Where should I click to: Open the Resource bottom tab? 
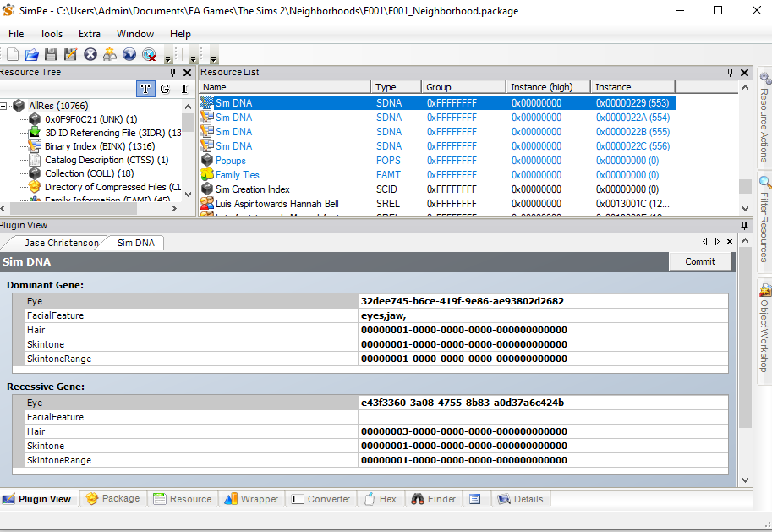pyautogui.click(x=182, y=499)
